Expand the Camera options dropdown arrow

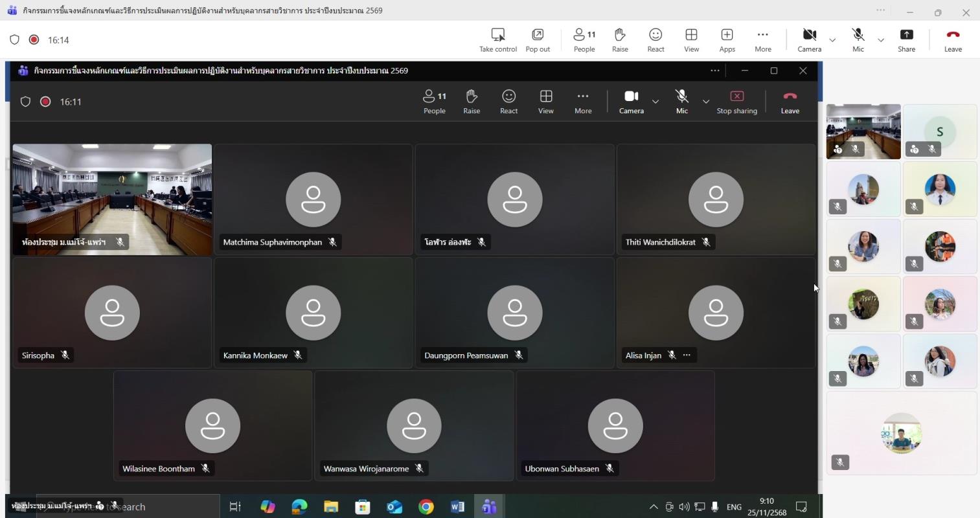point(832,40)
